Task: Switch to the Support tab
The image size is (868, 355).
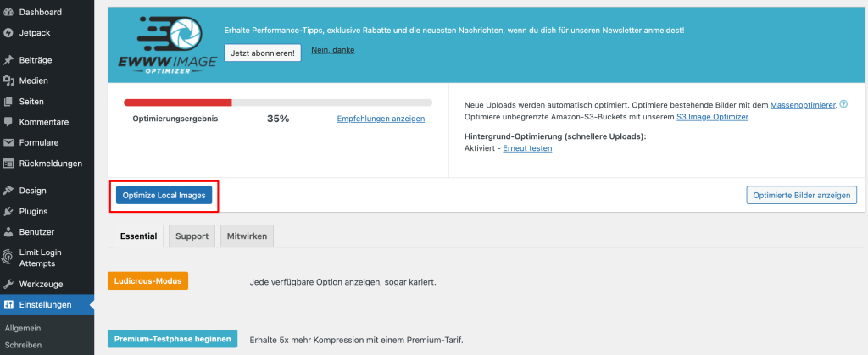Action: (192, 236)
